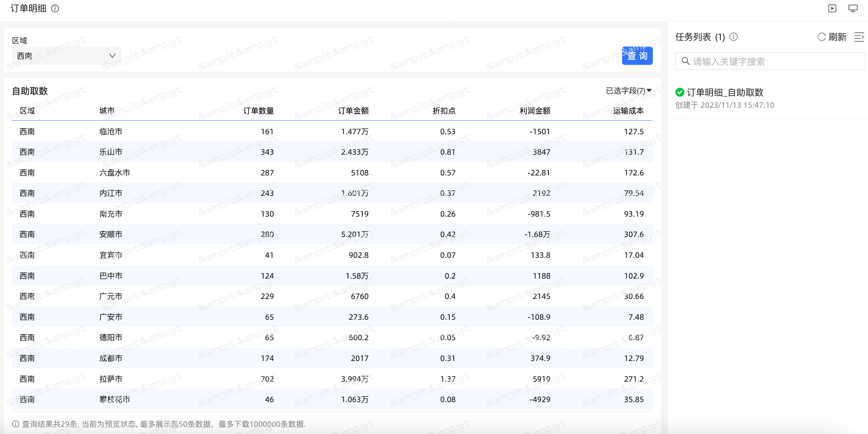868x434 pixels.
Task: Click the blue 查询 button
Action: click(637, 56)
